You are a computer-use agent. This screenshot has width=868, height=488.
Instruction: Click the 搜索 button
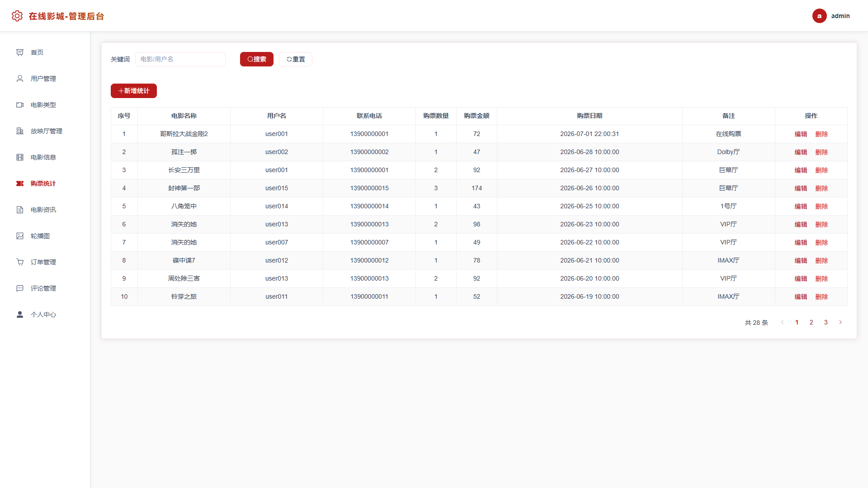[257, 59]
